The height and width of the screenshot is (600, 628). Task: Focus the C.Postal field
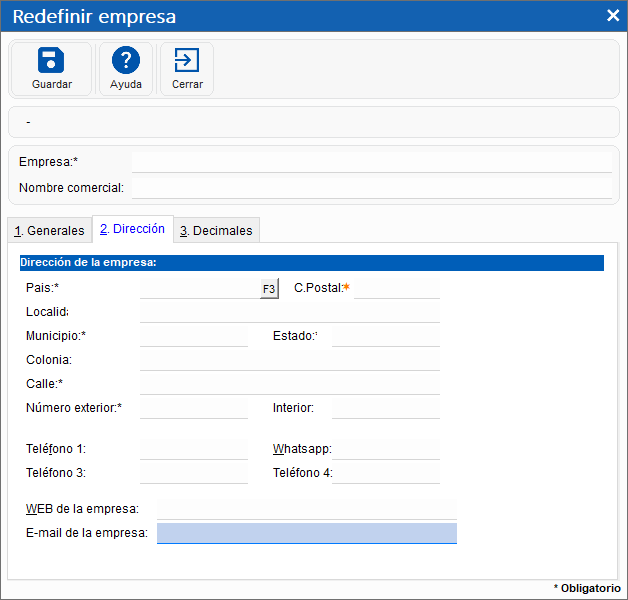[x=397, y=288]
